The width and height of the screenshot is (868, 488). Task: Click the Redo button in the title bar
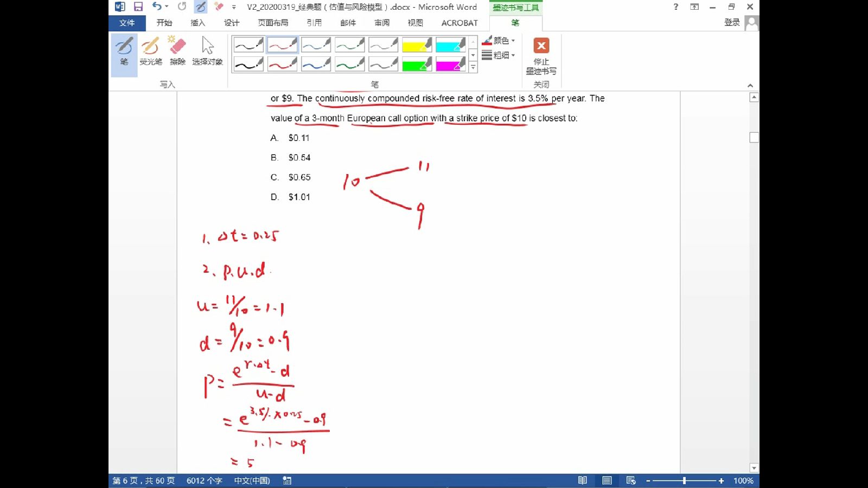[x=182, y=7]
